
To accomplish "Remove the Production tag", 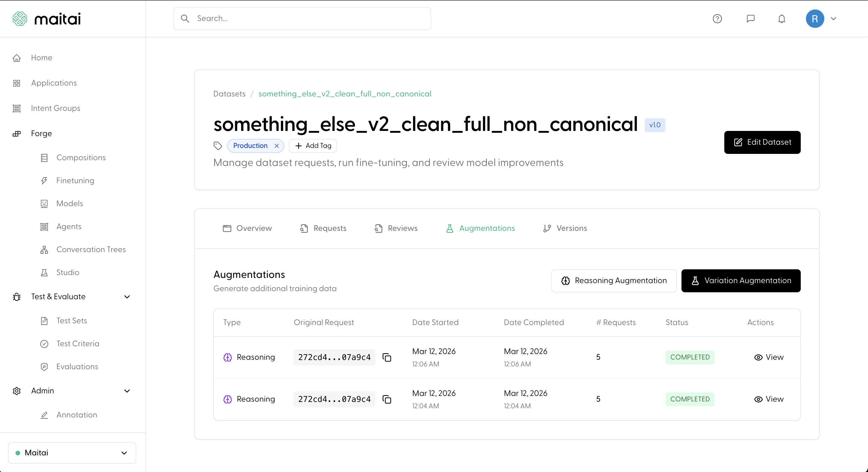I will 277,146.
